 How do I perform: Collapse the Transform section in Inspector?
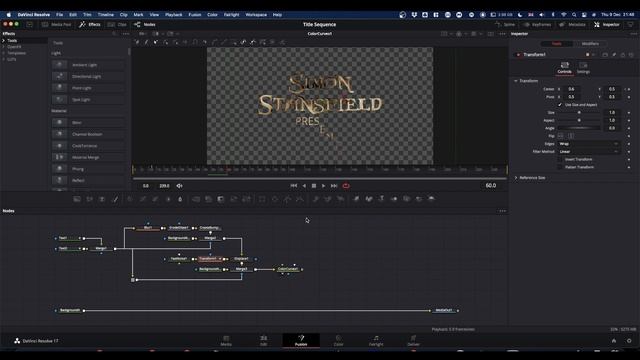point(516,81)
